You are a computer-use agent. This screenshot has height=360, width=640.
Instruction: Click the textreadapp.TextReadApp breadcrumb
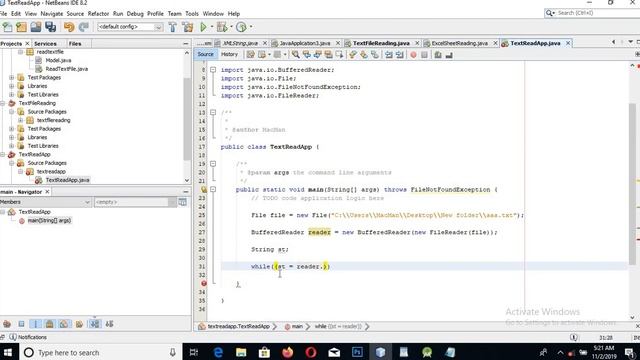pyautogui.click(x=238, y=326)
